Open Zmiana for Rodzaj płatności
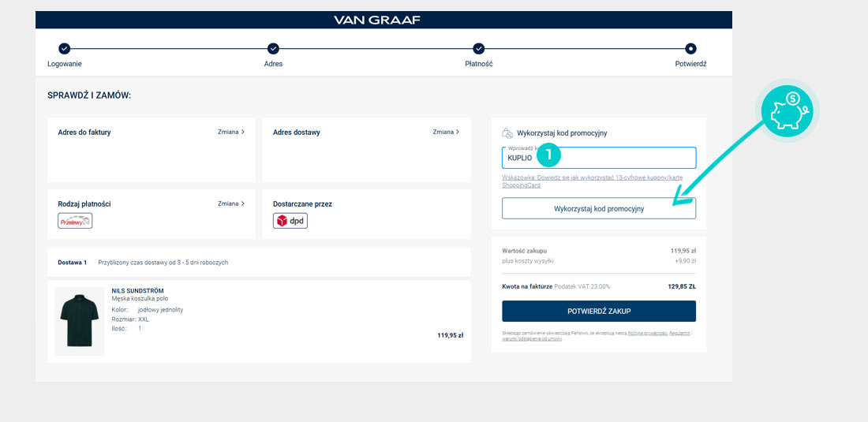The height and width of the screenshot is (422, 868). 230,204
